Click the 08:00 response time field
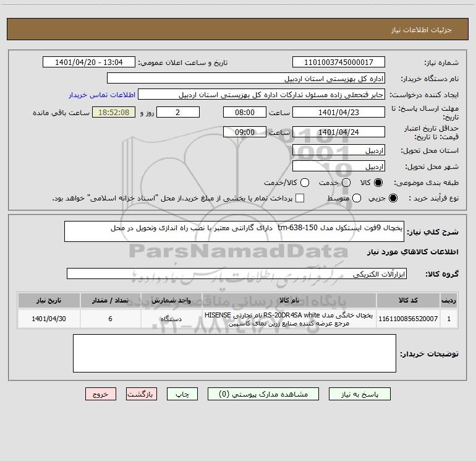 tap(245, 112)
